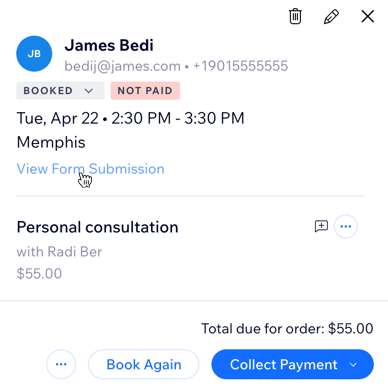Viewport: 388px width, 392px height.
Task: Click the NOT PAID status badge
Action: (x=145, y=91)
